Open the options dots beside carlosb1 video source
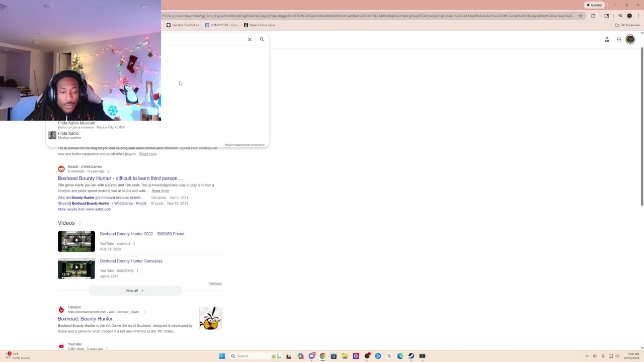The width and height of the screenshot is (644, 362). pyautogui.click(x=134, y=244)
